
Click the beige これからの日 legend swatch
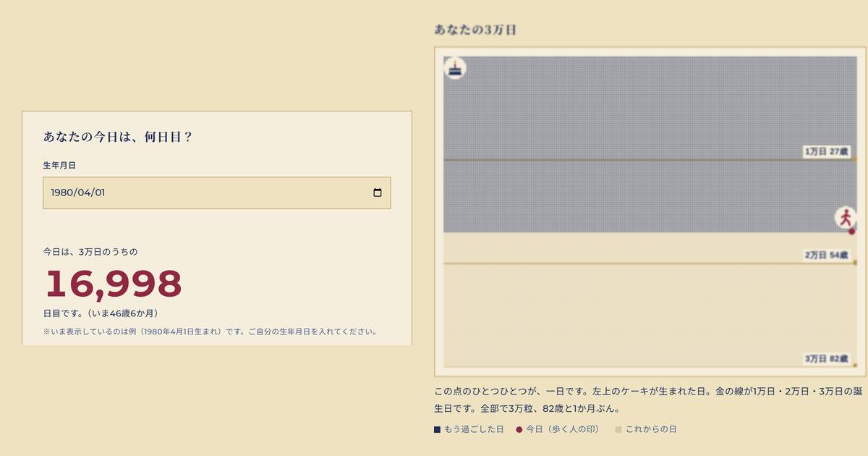point(618,429)
